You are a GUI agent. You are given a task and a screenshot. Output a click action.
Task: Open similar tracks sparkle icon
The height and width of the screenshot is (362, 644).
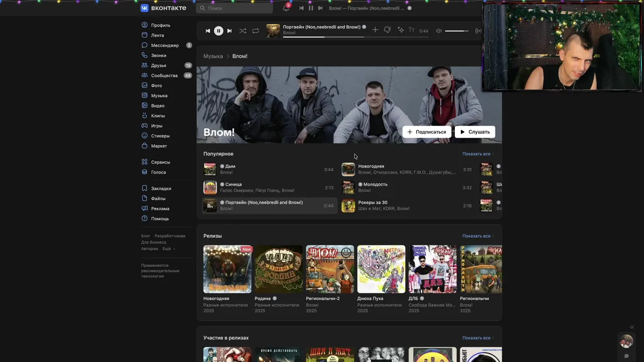[400, 30]
